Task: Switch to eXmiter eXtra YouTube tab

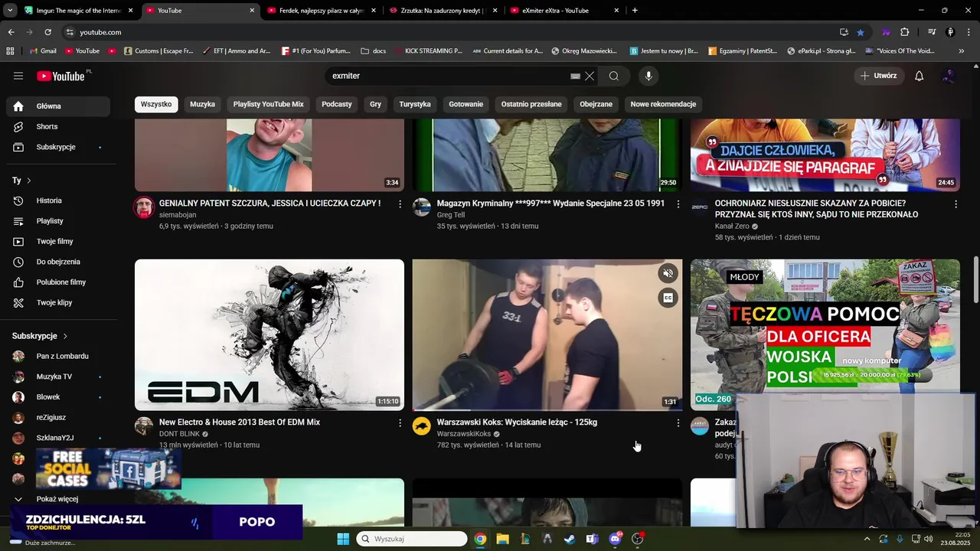Action: coord(564,11)
